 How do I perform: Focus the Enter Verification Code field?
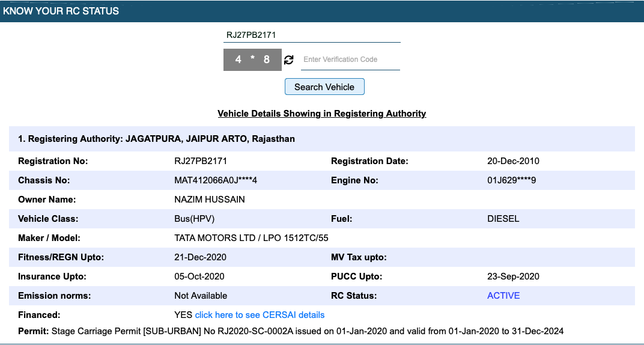[x=350, y=60]
